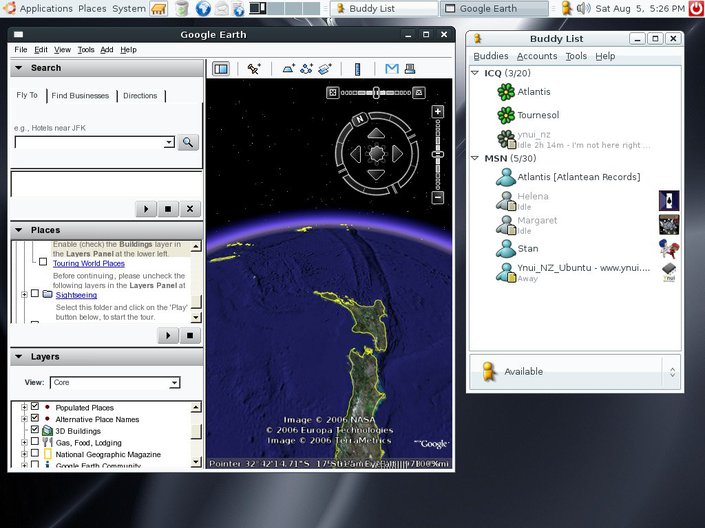Collapse the MSN buddy group
The image size is (705, 528).
click(475, 158)
